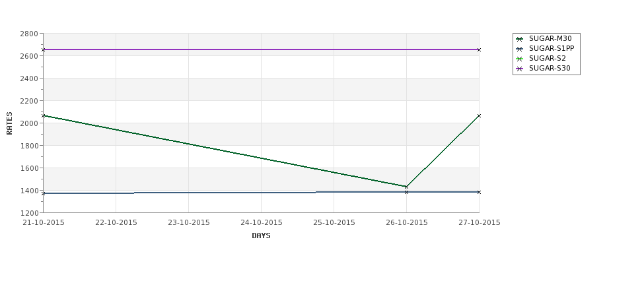644x283 pixels.
Task: Select the SUGAR-S30 legend label
Action: pos(550,68)
